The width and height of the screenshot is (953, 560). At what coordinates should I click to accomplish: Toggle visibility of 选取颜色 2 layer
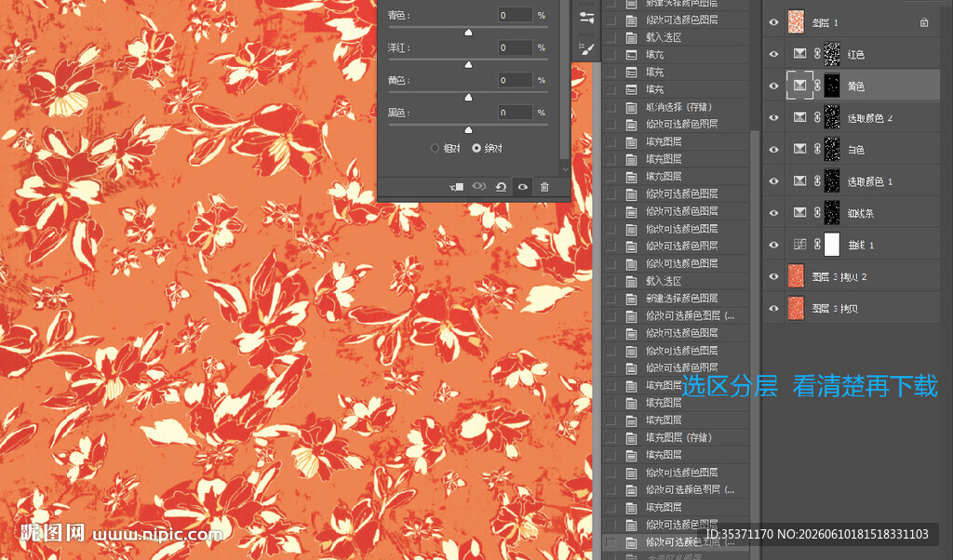click(773, 117)
